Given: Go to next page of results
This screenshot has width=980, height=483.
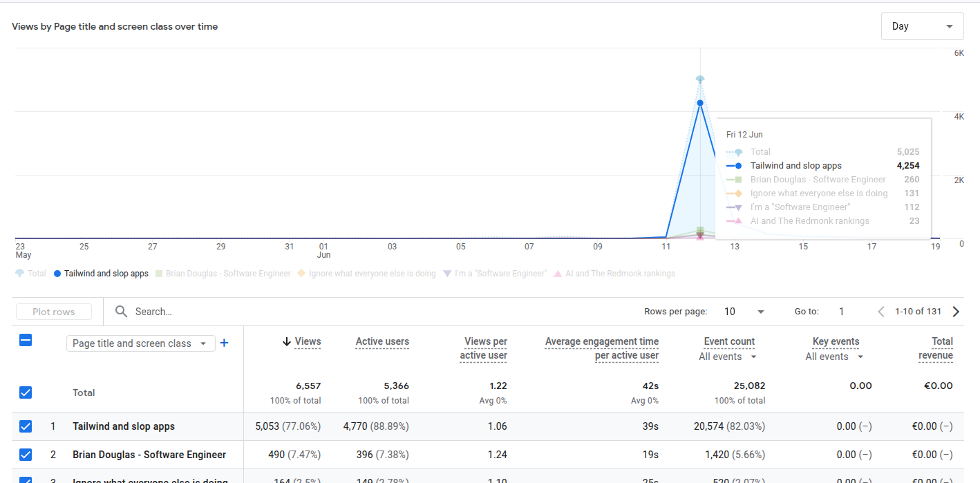Looking at the screenshot, I should click(956, 312).
